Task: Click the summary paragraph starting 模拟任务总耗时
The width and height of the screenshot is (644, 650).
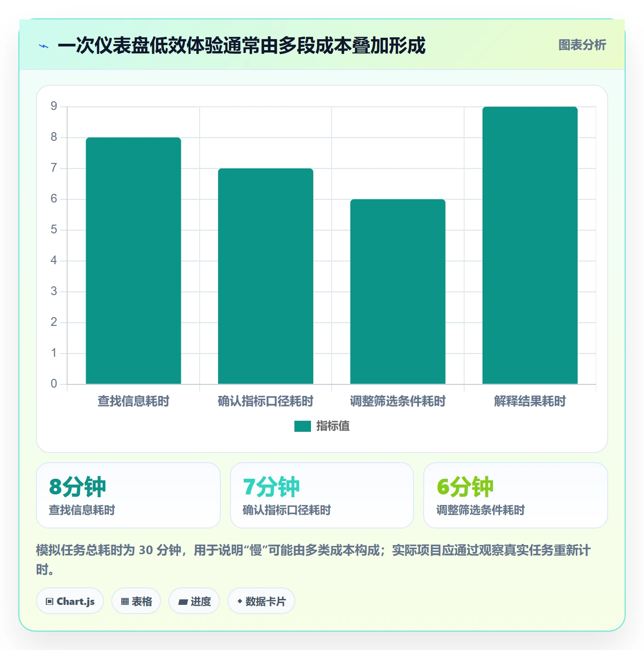Action: [x=313, y=560]
